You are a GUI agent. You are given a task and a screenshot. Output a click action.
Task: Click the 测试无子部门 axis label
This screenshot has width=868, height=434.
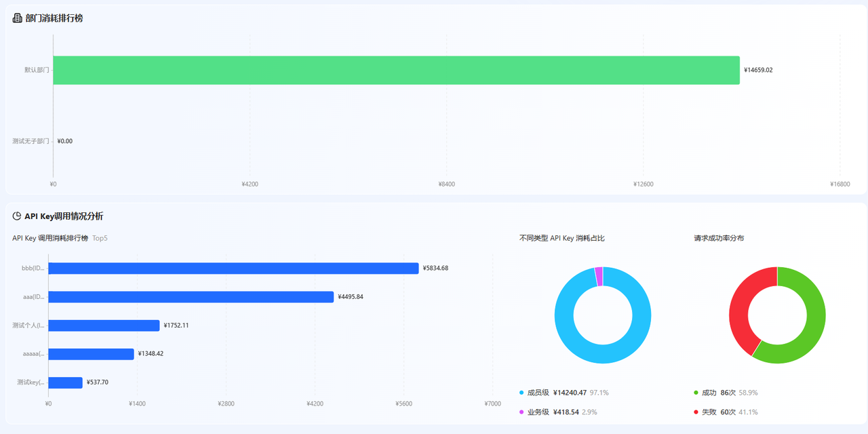pos(31,141)
